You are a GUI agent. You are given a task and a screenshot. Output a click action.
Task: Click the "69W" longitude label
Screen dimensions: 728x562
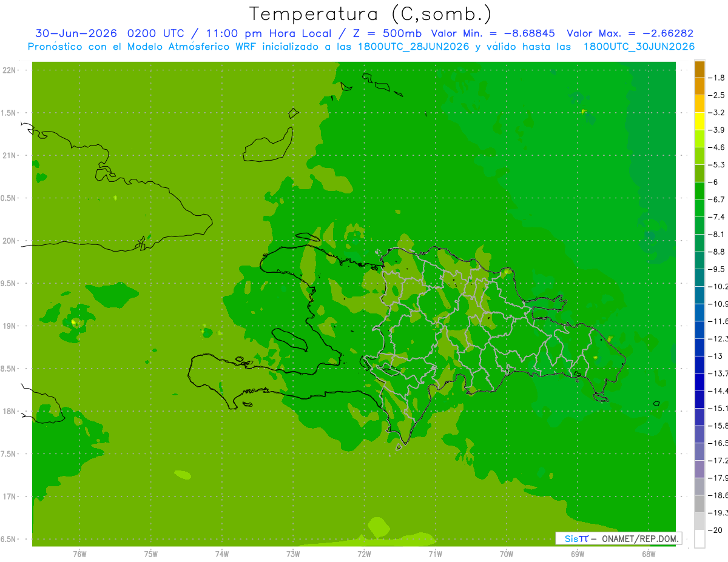pos(578,554)
